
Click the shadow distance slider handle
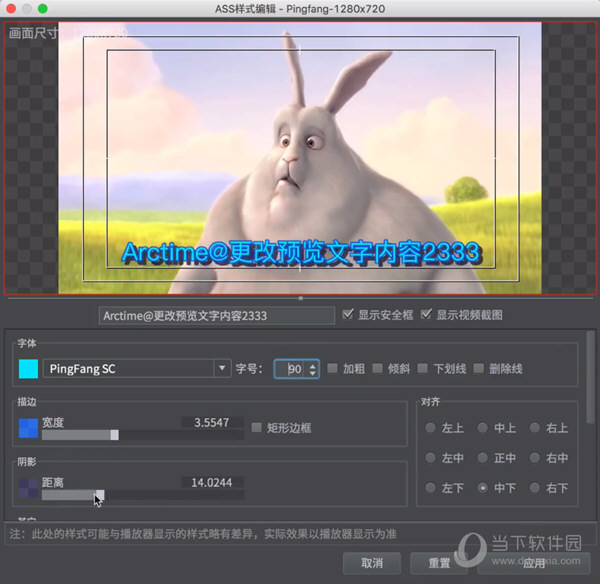100,495
